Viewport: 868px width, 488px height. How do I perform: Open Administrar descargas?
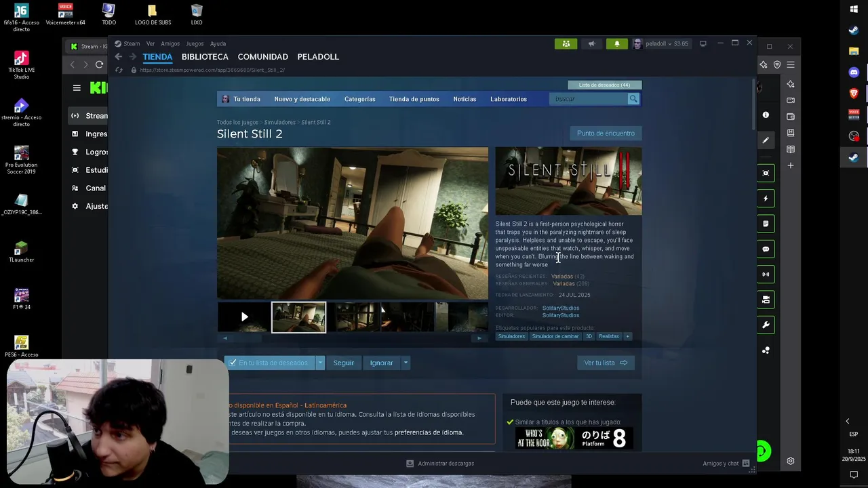click(x=439, y=464)
